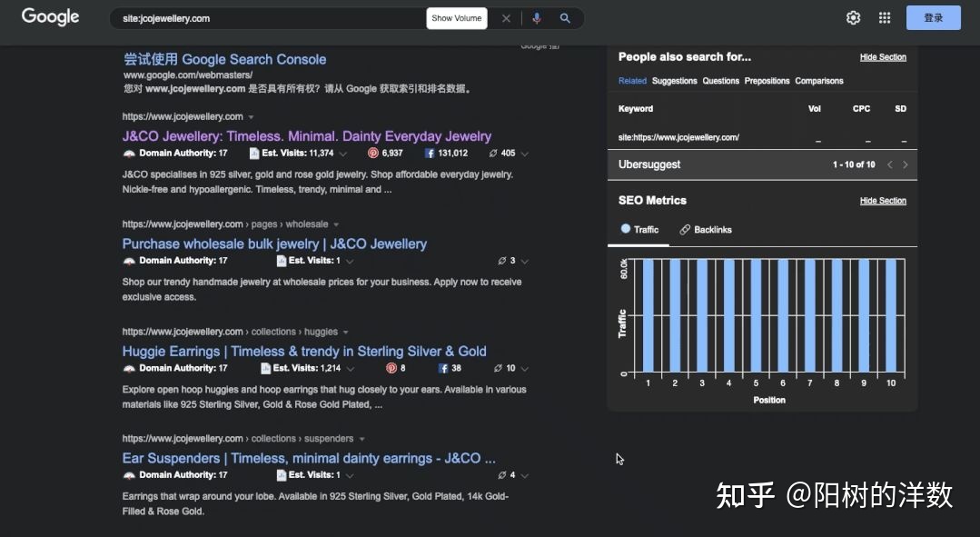Open the URL dropdown arrow next to wholesale breadcrumb

coord(336,224)
